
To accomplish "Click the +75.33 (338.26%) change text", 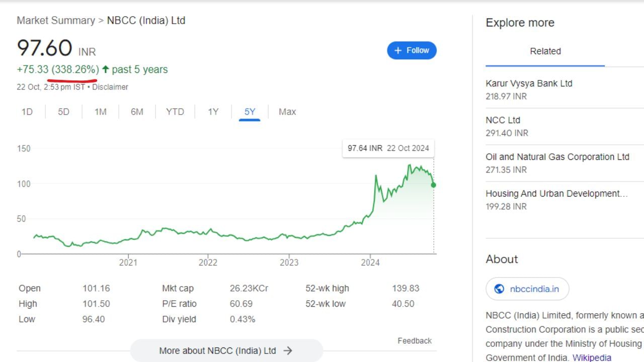I will [x=58, y=69].
